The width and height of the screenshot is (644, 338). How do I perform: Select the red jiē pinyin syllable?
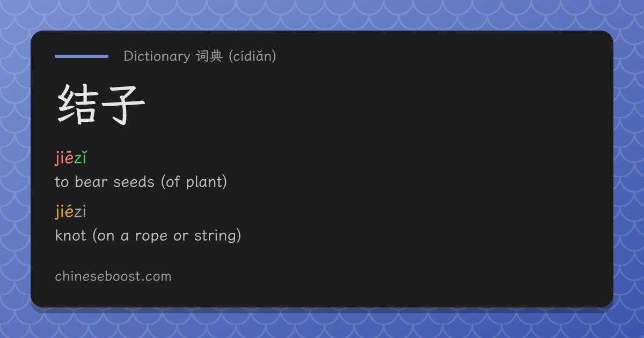64,158
